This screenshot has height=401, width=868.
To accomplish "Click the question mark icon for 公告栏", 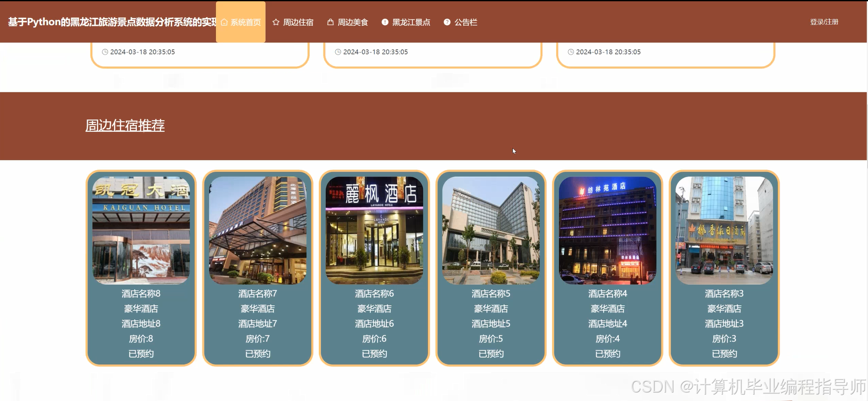I will click(447, 22).
